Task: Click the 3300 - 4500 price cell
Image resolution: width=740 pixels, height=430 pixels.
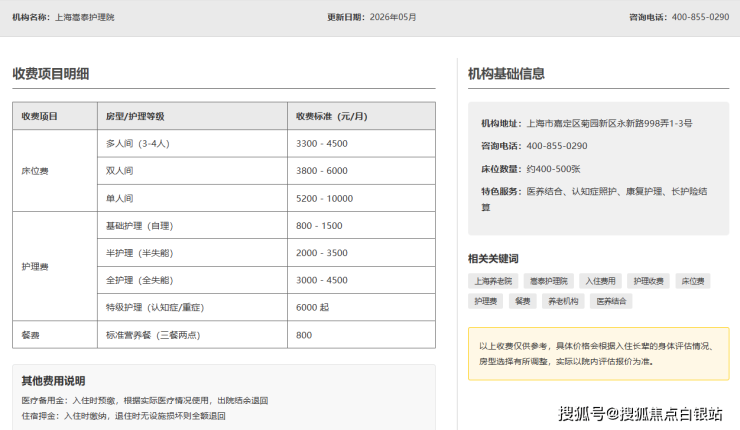Action: tap(362, 143)
